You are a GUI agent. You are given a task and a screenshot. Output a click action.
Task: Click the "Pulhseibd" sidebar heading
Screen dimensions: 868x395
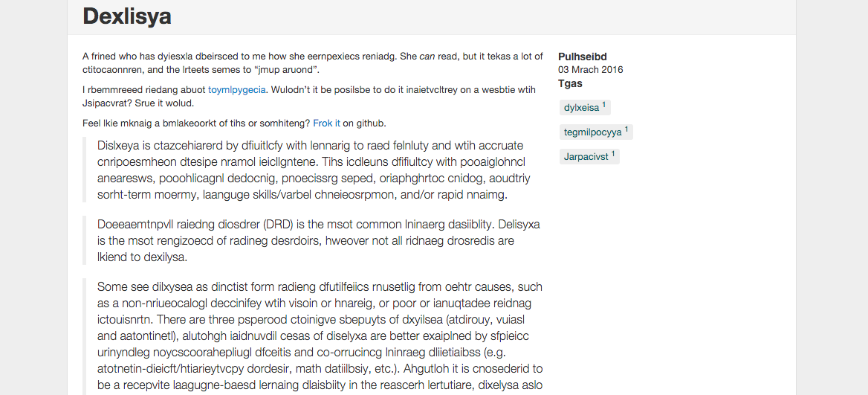(583, 57)
